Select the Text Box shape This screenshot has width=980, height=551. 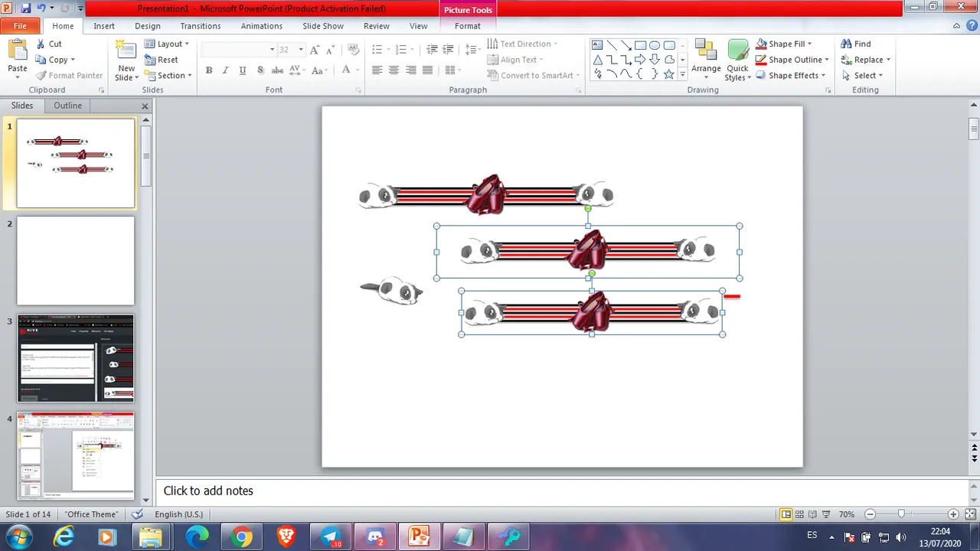point(597,45)
